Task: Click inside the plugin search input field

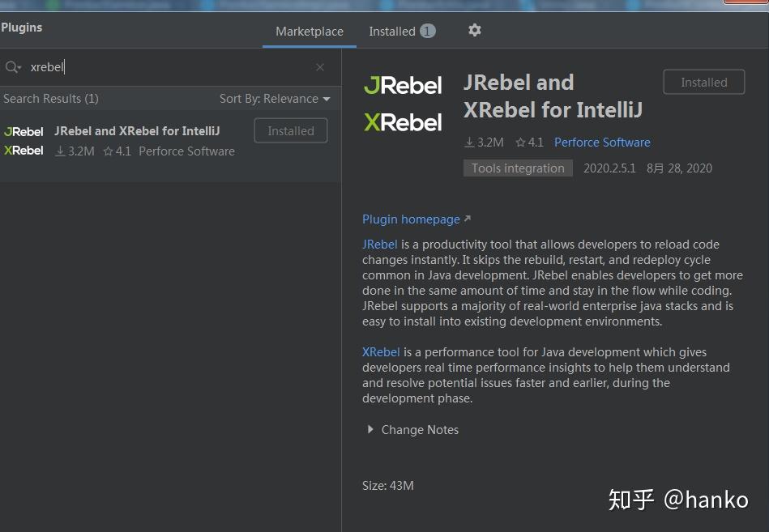Action: (x=122, y=66)
